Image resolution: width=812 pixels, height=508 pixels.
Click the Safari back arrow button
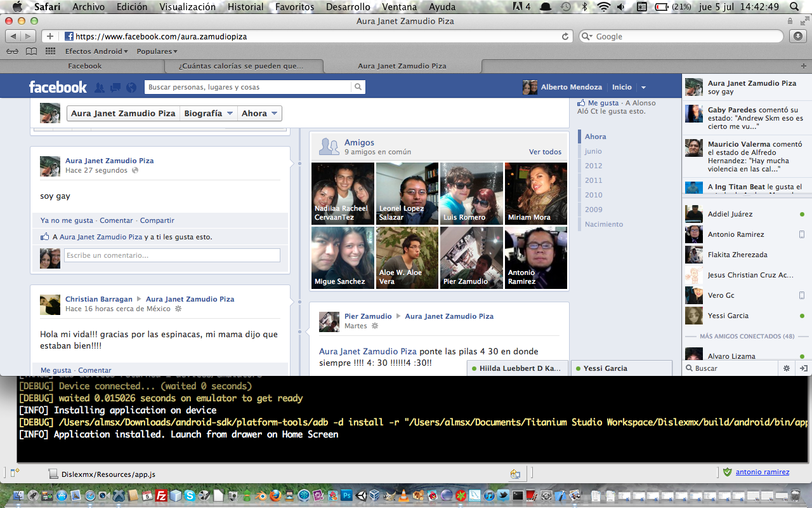coord(14,36)
